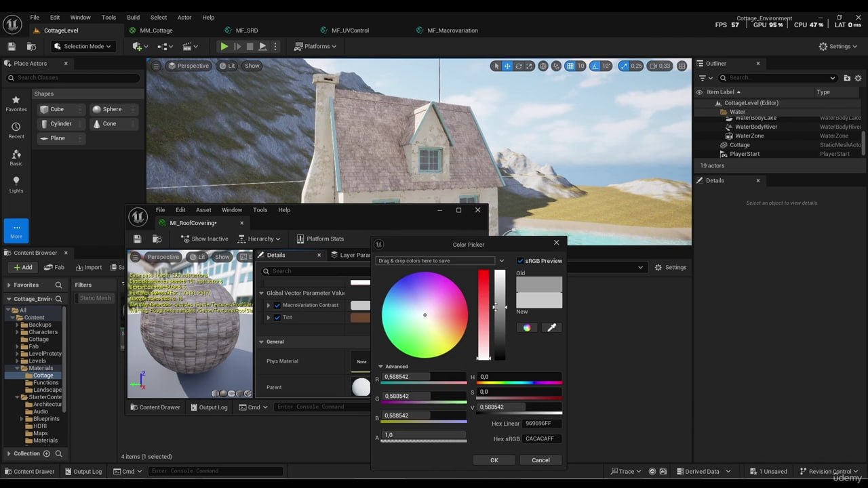Open the Add Actor green cube icon
Image resolution: width=868 pixels, height=488 pixels.
click(x=138, y=46)
